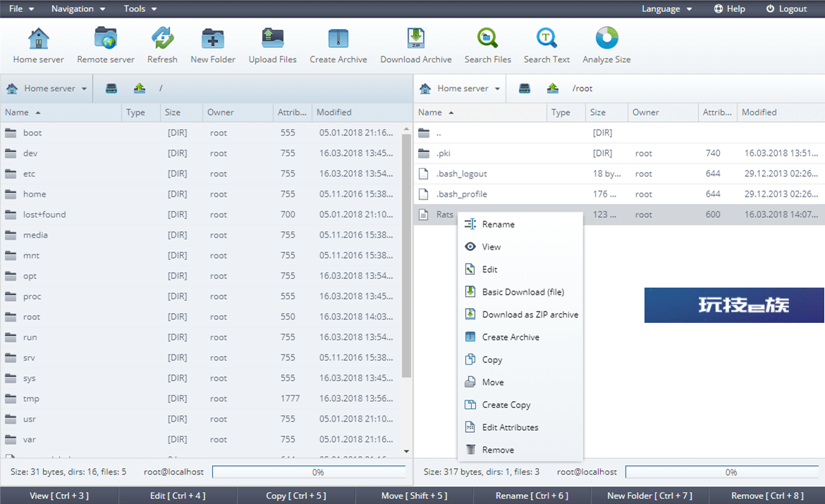Image resolution: width=825 pixels, height=504 pixels.
Task: Click Download Archive toolbar icon
Action: click(x=415, y=38)
